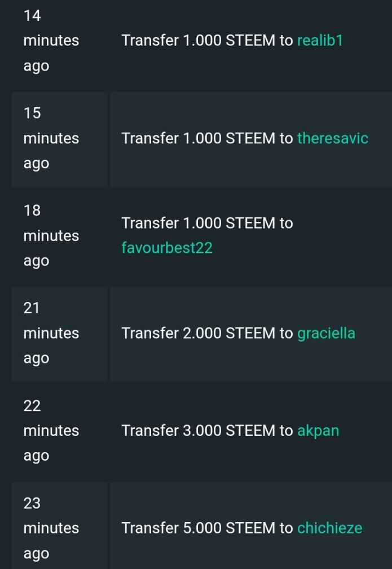Select the Transfer 2.000 STEEM to graciella text

238,333
